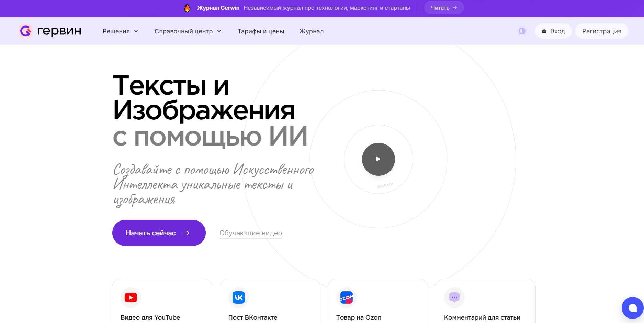644x323 pixels.
Task: Go to the Журнал menu item
Action: pyautogui.click(x=311, y=31)
